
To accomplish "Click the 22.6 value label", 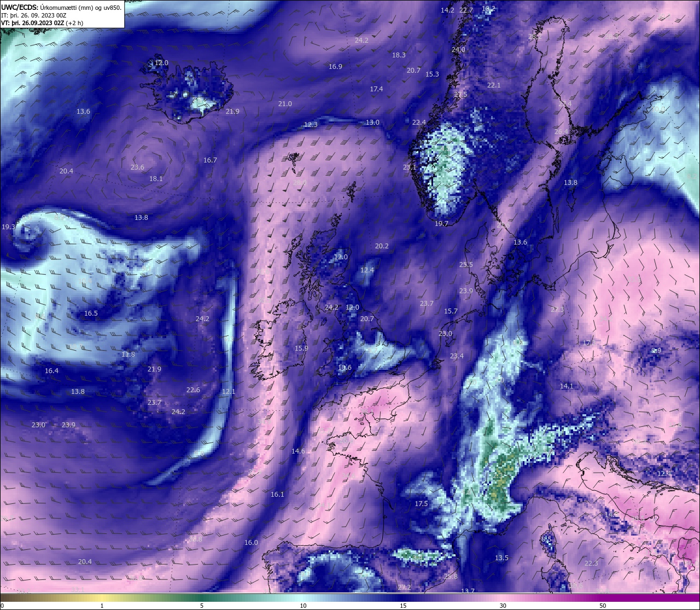I will (x=193, y=390).
